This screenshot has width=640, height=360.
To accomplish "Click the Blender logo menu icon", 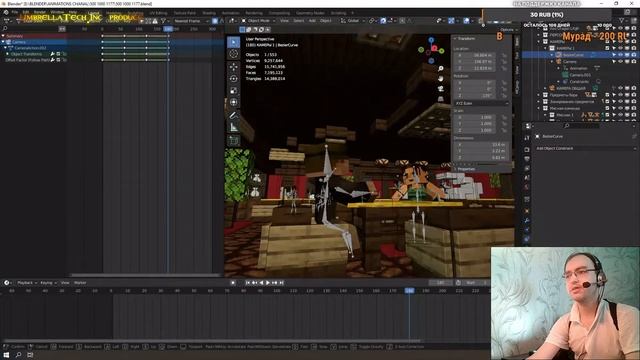I will pyautogui.click(x=6, y=12).
